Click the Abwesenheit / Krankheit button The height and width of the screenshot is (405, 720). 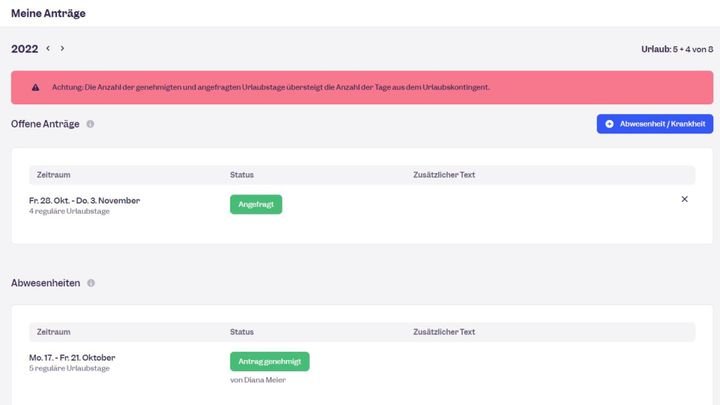[x=654, y=124]
